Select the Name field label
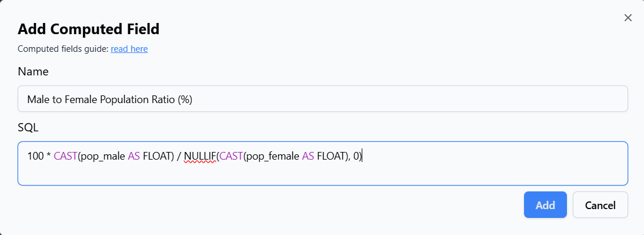Image resolution: width=644 pixels, height=235 pixels. pyautogui.click(x=34, y=72)
